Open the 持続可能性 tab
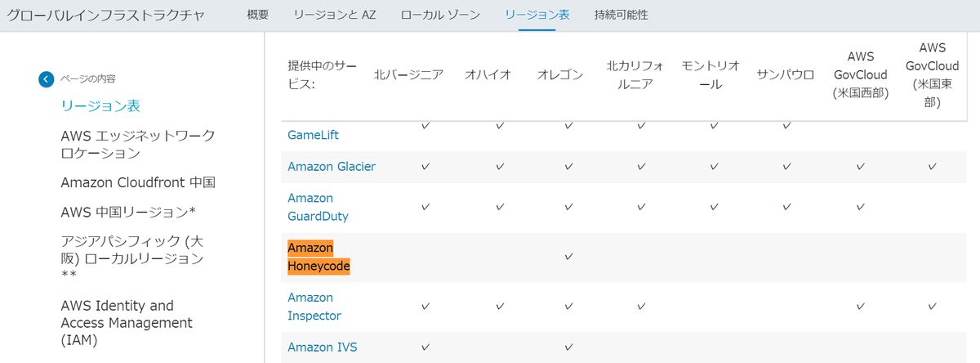The width and height of the screenshot is (980, 363). 621,15
